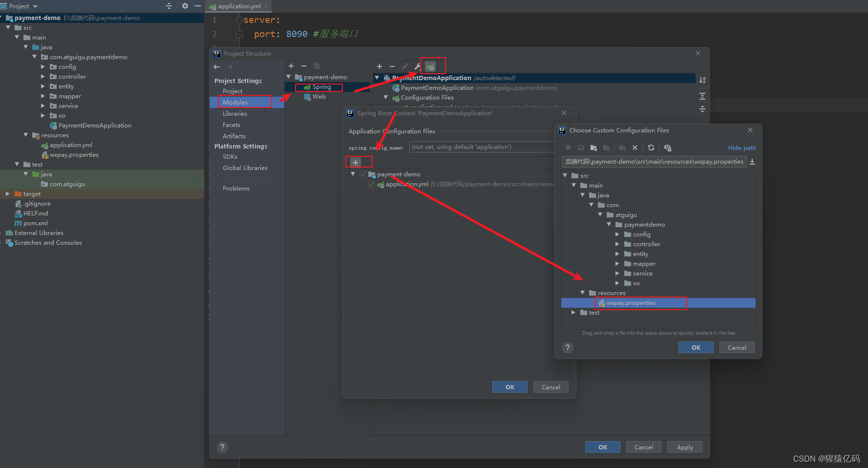Viewport: 868px width, 468px height.
Task: Click the wrench settings icon in Spring toolbar
Action: pos(418,66)
